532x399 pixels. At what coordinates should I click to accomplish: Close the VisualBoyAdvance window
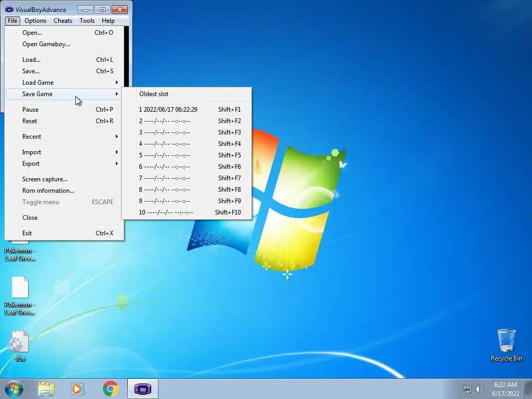pos(119,9)
